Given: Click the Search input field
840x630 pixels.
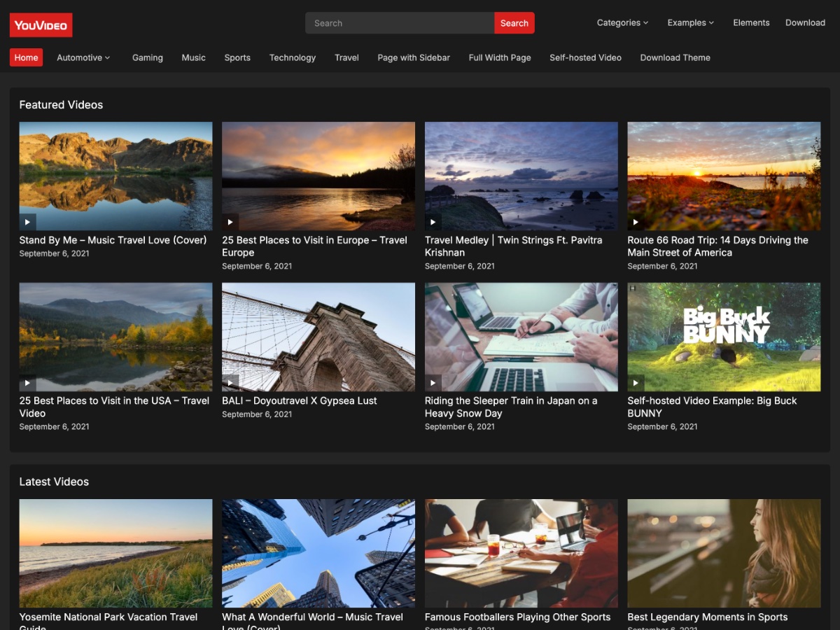Looking at the screenshot, I should (399, 22).
